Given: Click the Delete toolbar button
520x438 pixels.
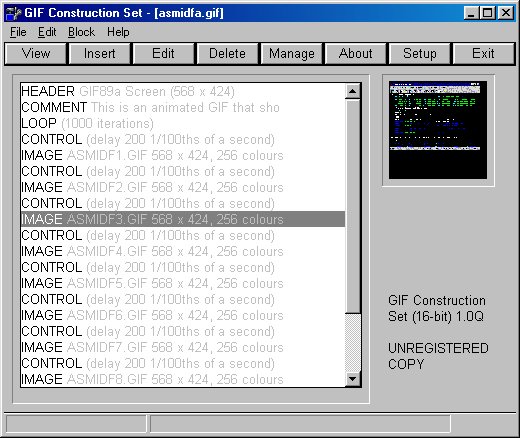Looking at the screenshot, I should [227, 53].
